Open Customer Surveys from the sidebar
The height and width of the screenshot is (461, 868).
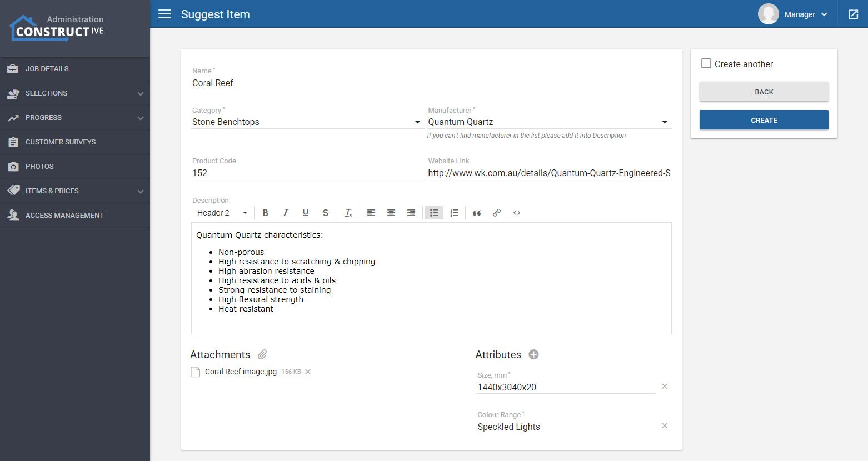coord(61,142)
